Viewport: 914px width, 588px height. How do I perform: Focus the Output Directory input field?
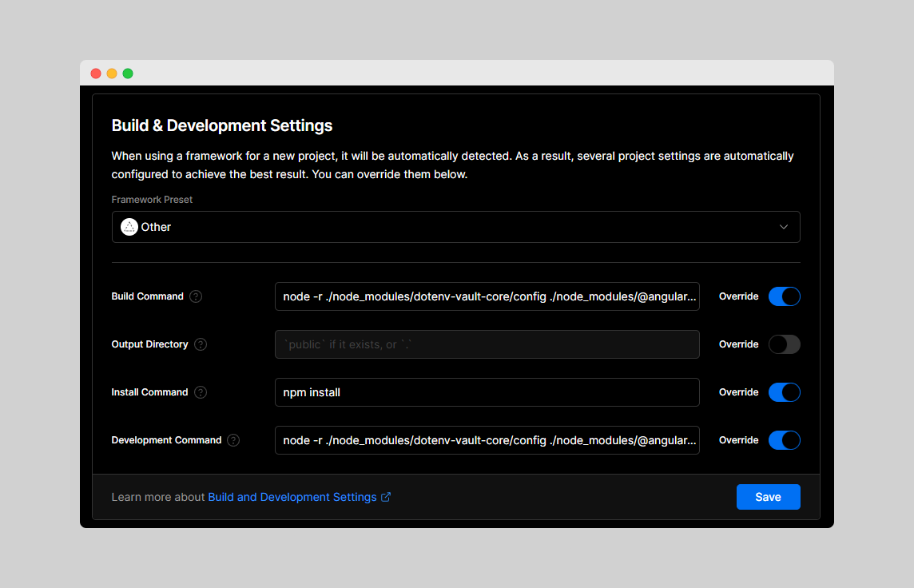(x=487, y=344)
